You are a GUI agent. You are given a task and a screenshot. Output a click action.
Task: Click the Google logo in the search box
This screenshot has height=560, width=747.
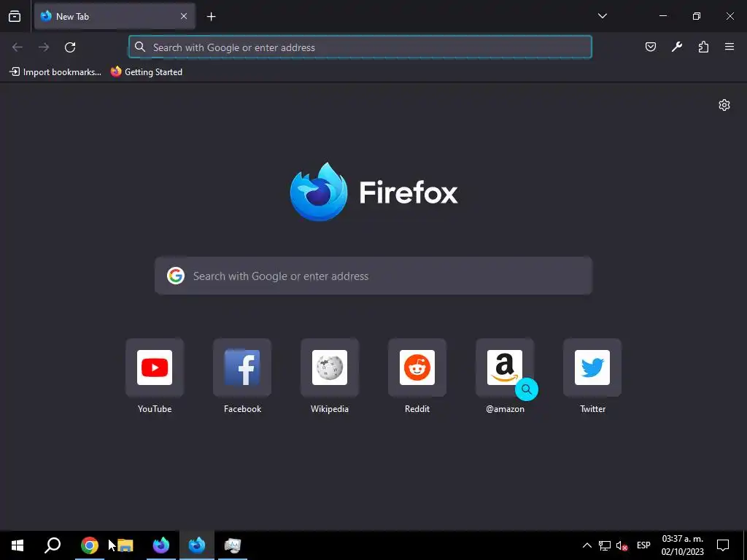(176, 276)
